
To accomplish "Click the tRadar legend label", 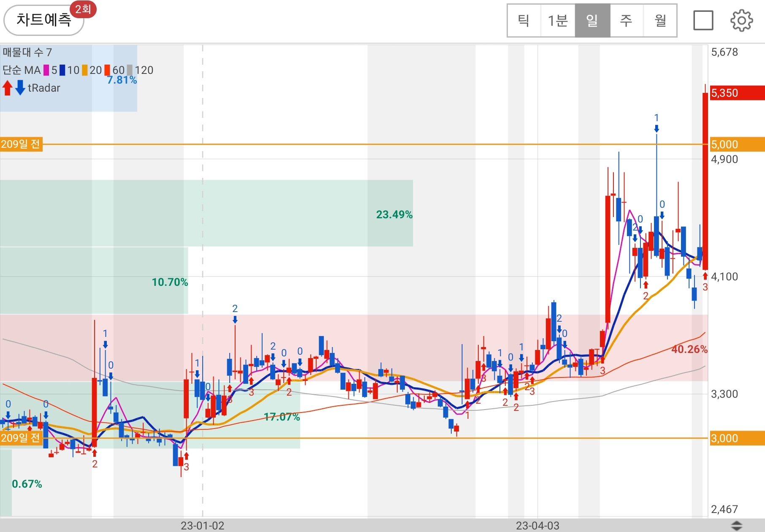I will coord(44,88).
